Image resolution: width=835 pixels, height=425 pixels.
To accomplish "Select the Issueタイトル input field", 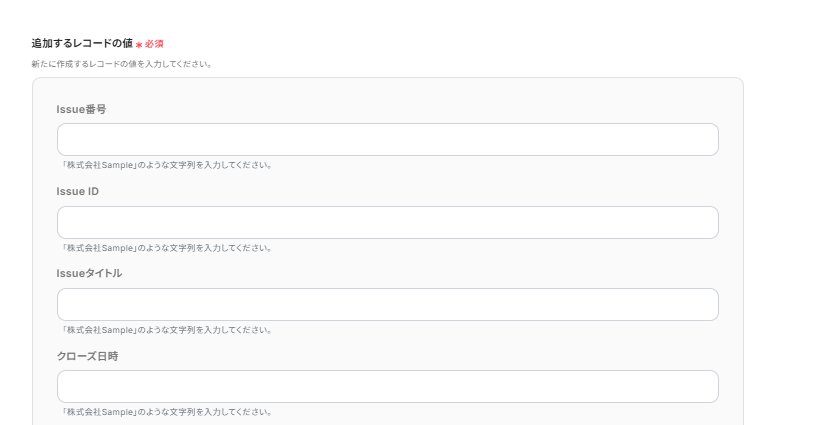I will pos(388,305).
